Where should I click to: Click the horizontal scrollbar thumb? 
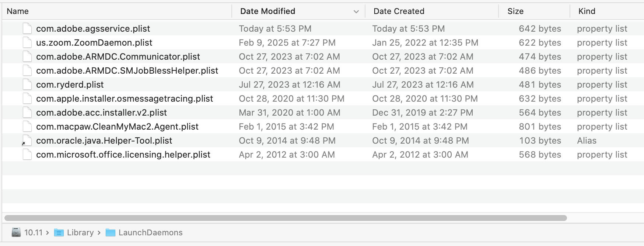point(286,218)
